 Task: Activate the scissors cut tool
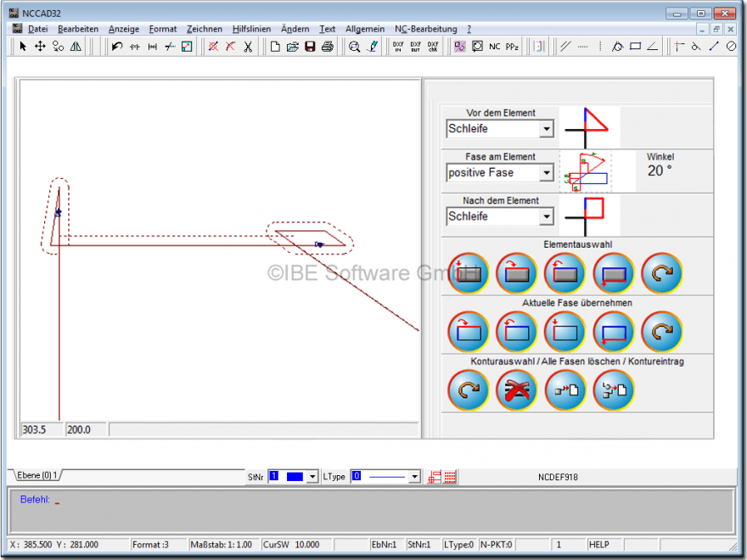[x=248, y=47]
